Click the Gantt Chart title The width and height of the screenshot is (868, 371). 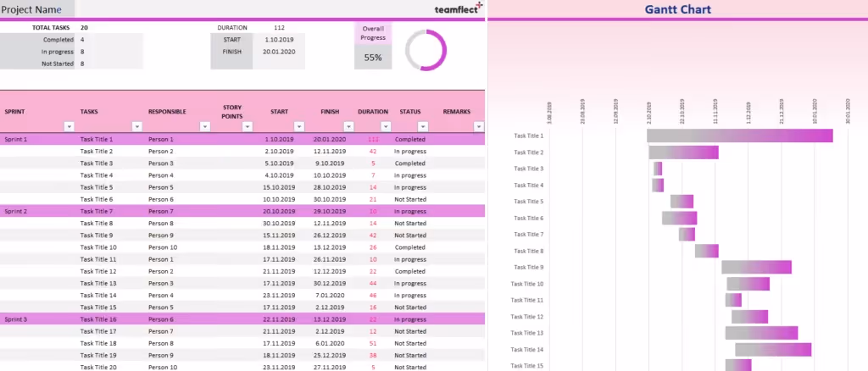pyautogui.click(x=677, y=9)
